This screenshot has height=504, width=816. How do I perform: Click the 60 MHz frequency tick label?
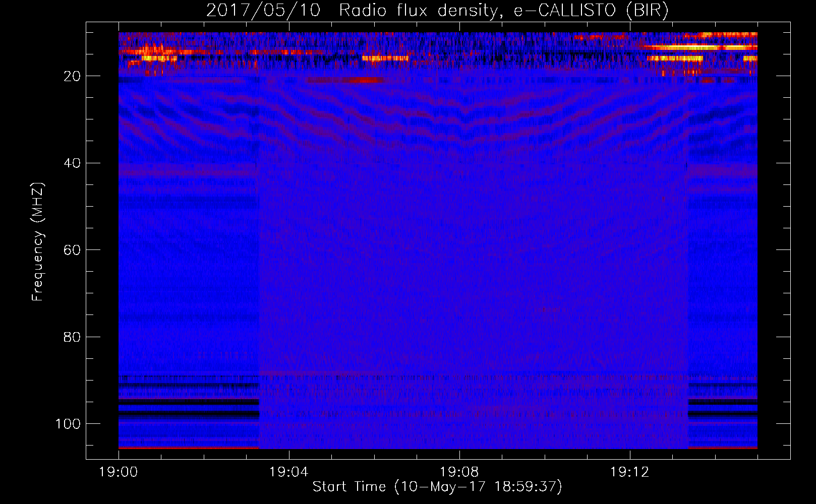[72, 250]
